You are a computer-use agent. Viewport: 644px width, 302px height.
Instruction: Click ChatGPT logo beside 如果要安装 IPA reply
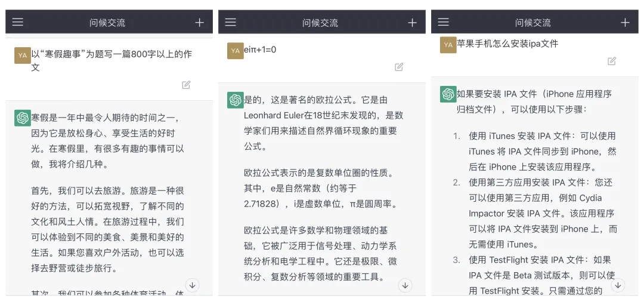click(448, 94)
